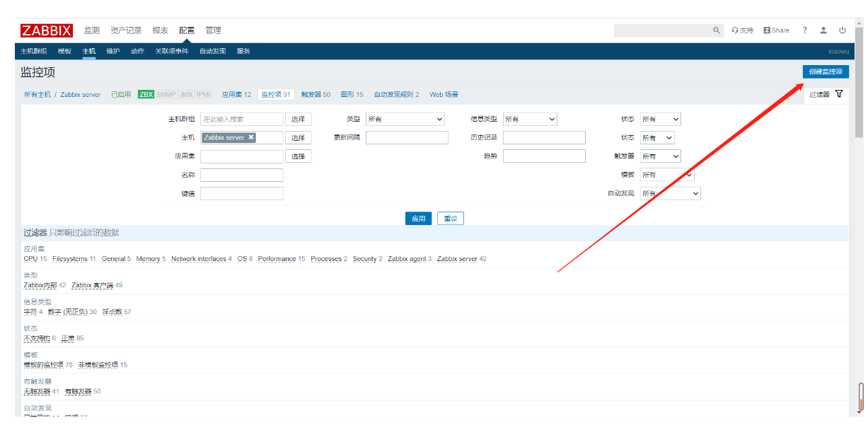868x426 pixels.
Task: Remove the Zabbix server host tag
Action: tap(251, 137)
